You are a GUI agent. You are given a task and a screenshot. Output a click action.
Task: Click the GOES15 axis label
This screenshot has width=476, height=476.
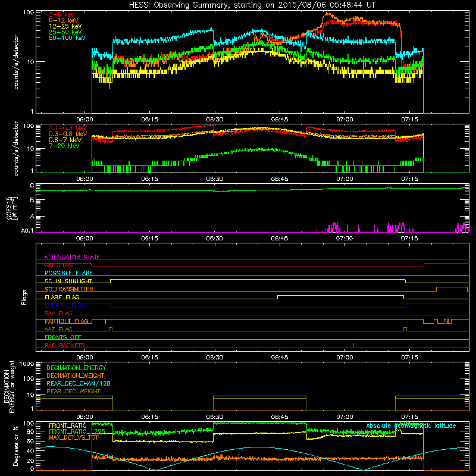[x=12, y=208]
